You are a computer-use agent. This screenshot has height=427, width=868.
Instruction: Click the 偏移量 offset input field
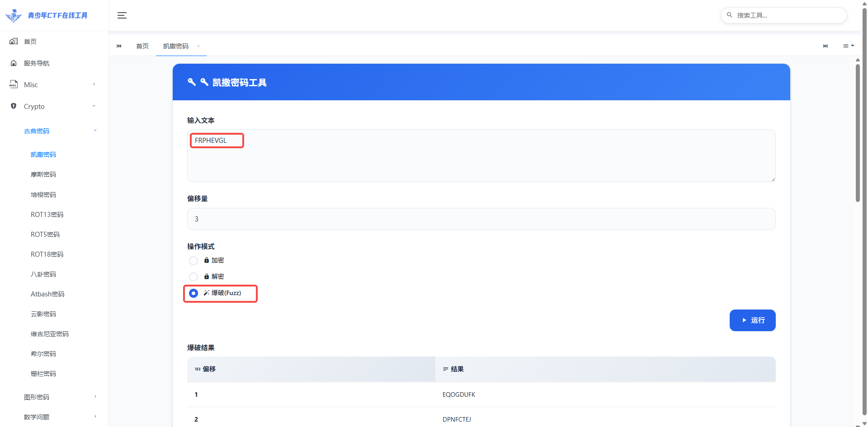click(x=481, y=219)
